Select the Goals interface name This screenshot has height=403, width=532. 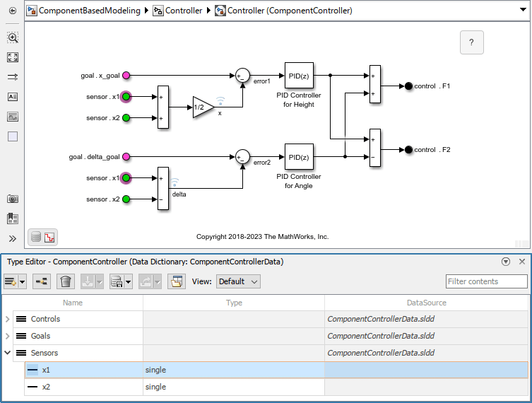(x=40, y=336)
